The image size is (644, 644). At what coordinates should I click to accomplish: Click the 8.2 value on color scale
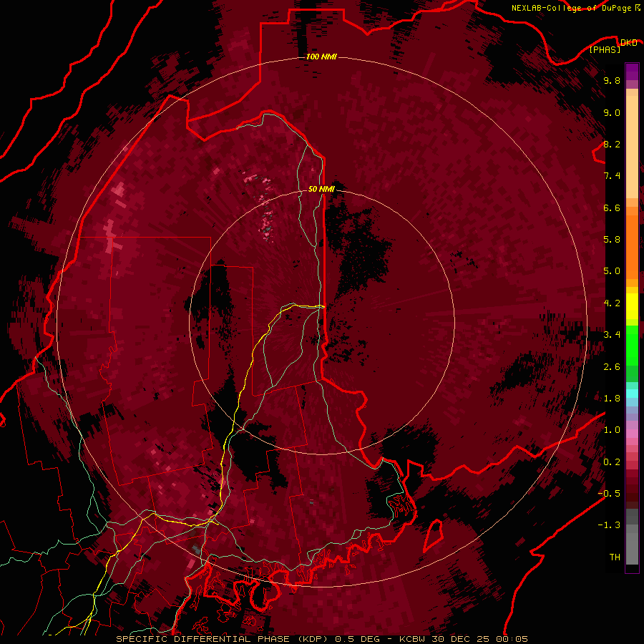coord(612,144)
